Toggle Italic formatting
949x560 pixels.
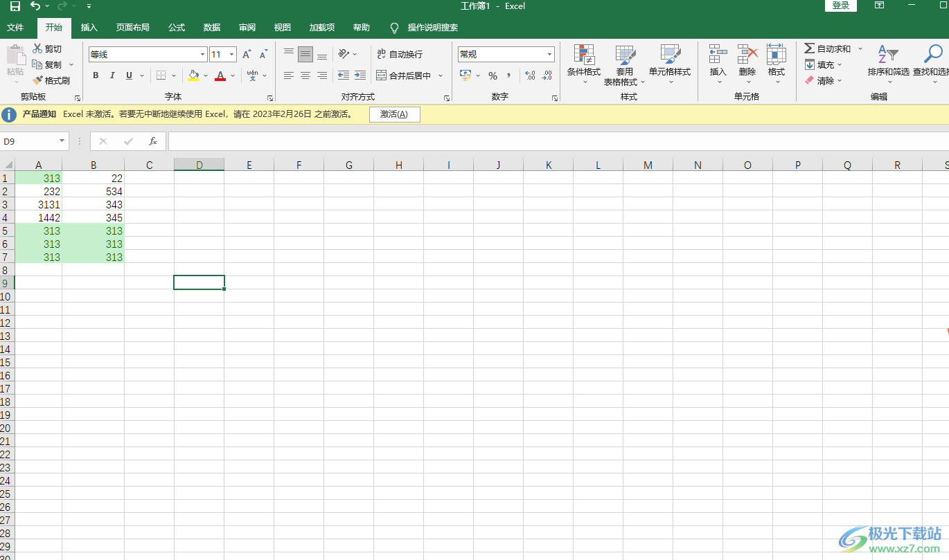pyautogui.click(x=112, y=75)
